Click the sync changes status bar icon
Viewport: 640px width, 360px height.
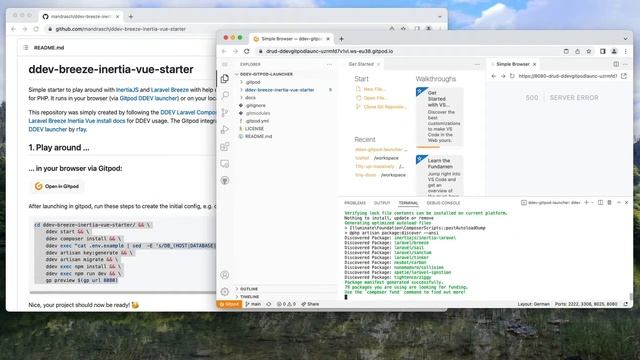(269, 304)
